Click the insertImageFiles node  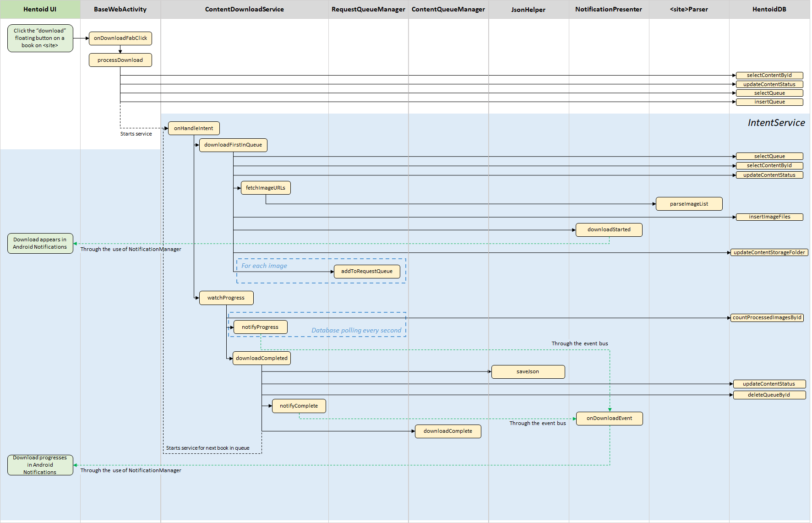click(769, 217)
